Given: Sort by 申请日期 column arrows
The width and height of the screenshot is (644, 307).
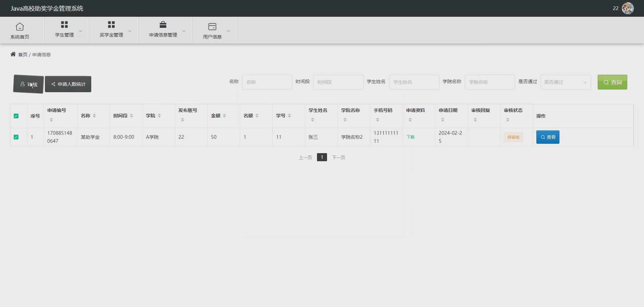Looking at the screenshot, I should (x=443, y=120).
